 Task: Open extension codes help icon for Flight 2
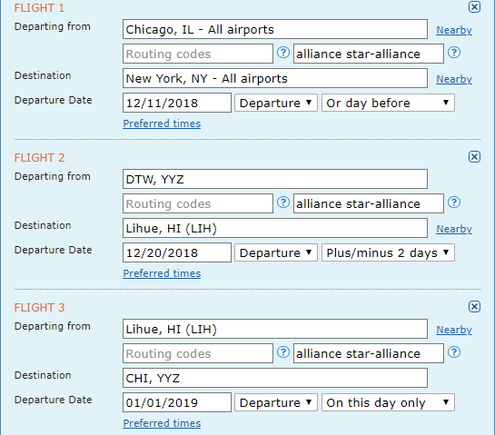(x=454, y=202)
